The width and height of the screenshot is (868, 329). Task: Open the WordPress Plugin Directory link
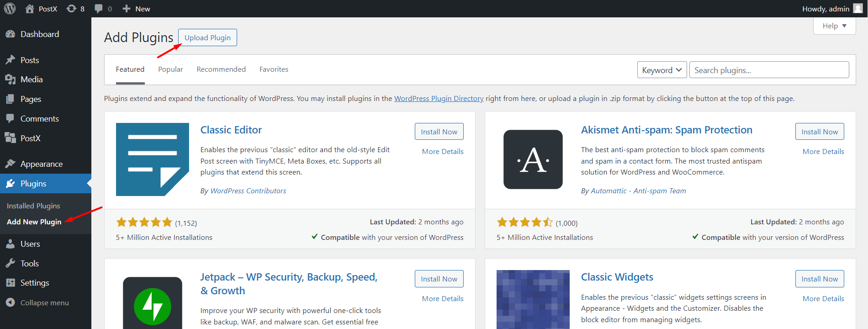tap(439, 99)
